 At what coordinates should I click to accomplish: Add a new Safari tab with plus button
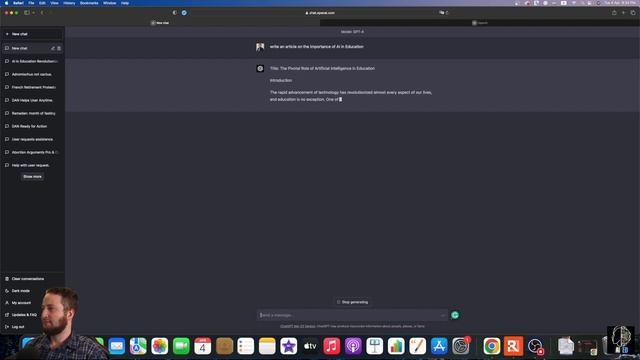pos(623,13)
